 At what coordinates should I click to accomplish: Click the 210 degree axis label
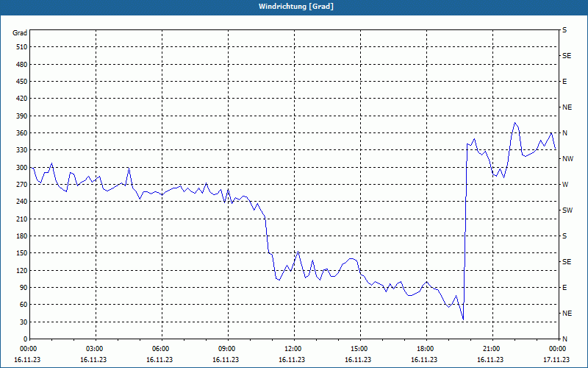click(x=22, y=219)
